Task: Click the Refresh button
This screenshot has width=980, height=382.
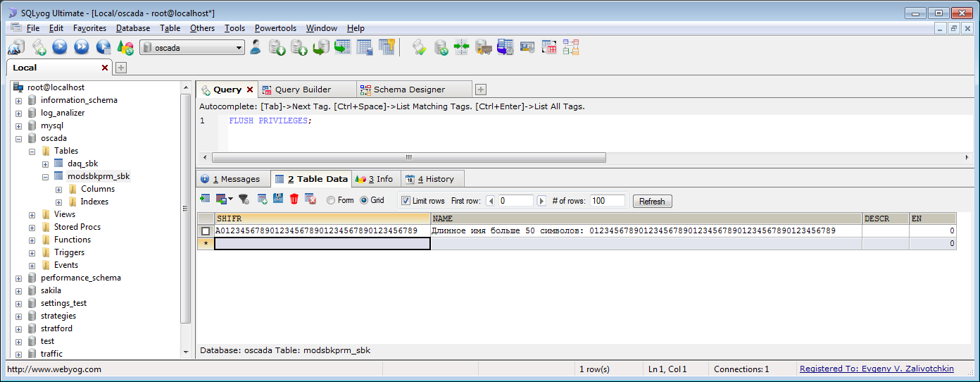Action: (652, 201)
